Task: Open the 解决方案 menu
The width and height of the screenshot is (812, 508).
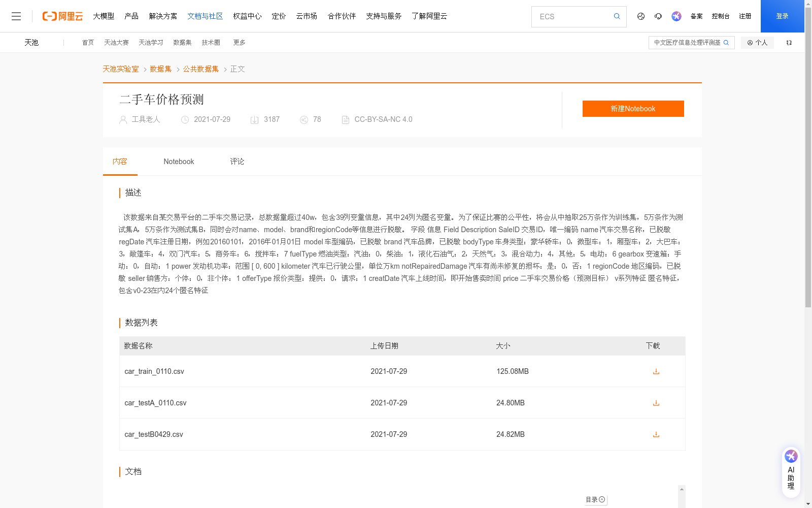Action: (163, 16)
